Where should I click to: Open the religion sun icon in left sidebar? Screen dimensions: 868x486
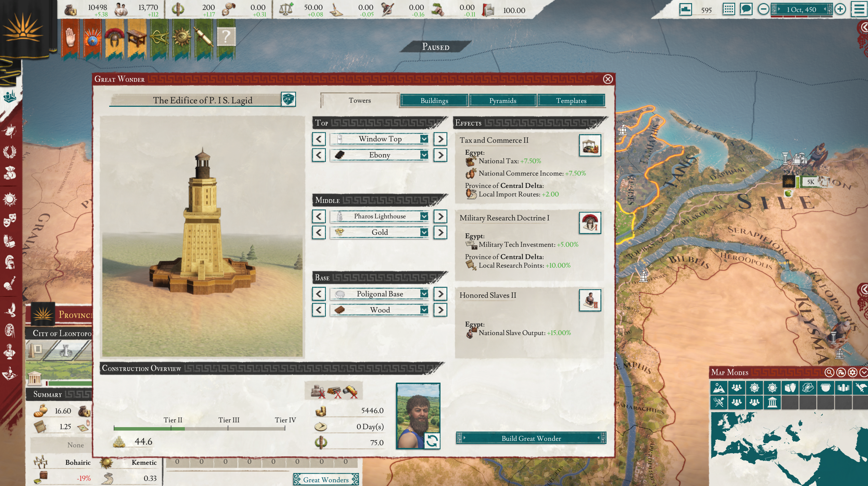tap(10, 199)
